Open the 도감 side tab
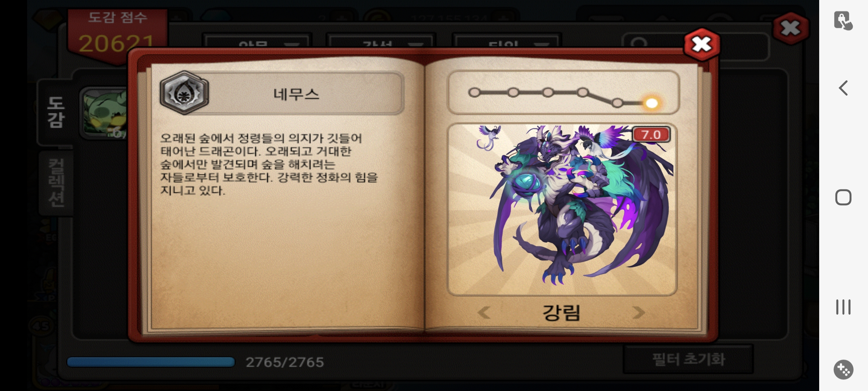The width and height of the screenshot is (868, 391). 56,112
